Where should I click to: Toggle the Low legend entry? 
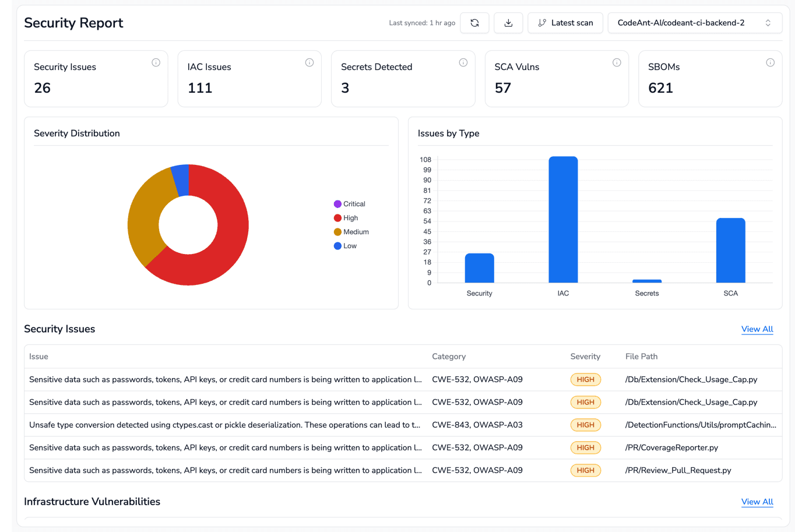346,246
